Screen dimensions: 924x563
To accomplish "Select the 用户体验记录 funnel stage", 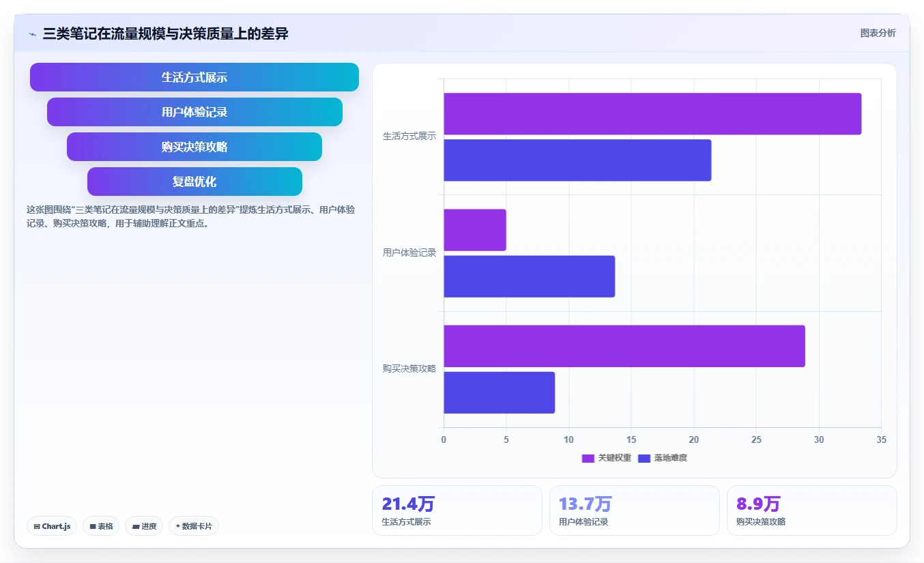I will tap(194, 112).
